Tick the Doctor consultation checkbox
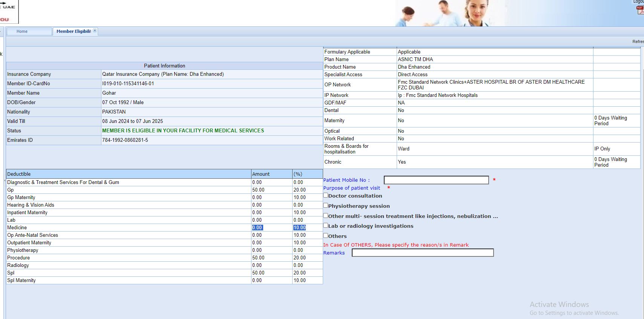The image size is (644, 319). pyautogui.click(x=326, y=195)
